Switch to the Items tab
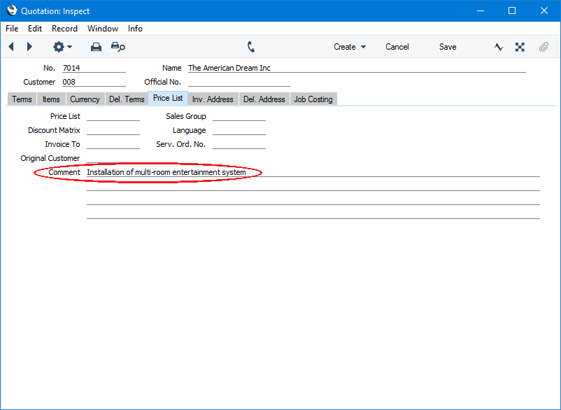Viewport: 561px width, 410px height. coord(51,99)
